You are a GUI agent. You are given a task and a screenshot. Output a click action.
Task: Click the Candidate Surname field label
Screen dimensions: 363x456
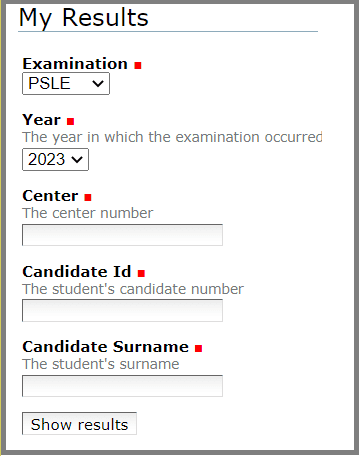point(105,347)
